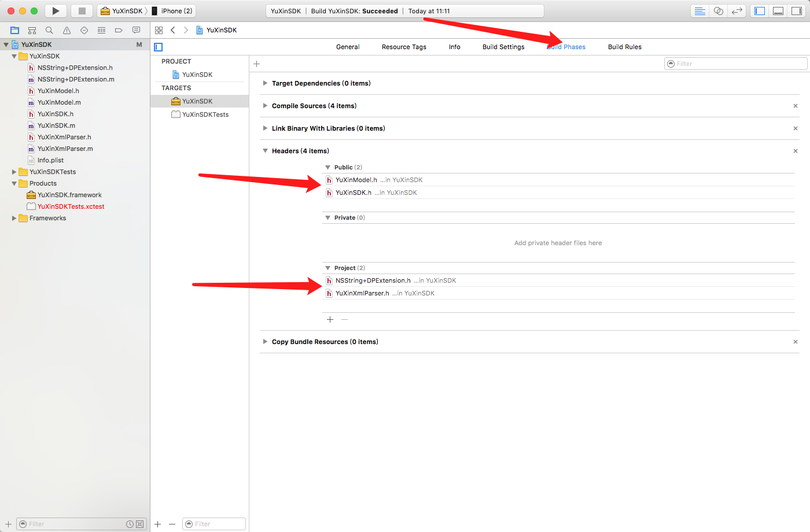This screenshot has height=532, width=810.
Task: Expand Compile Sources section
Action: 265,106
